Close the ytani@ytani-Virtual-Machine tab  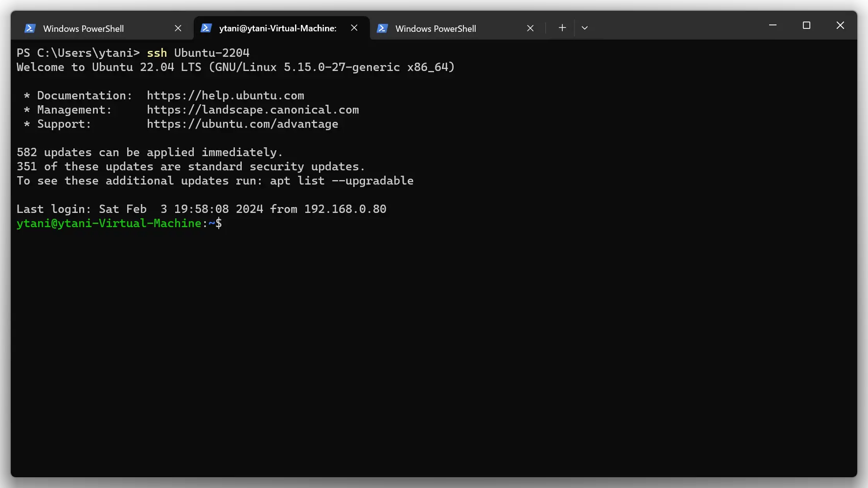354,28
